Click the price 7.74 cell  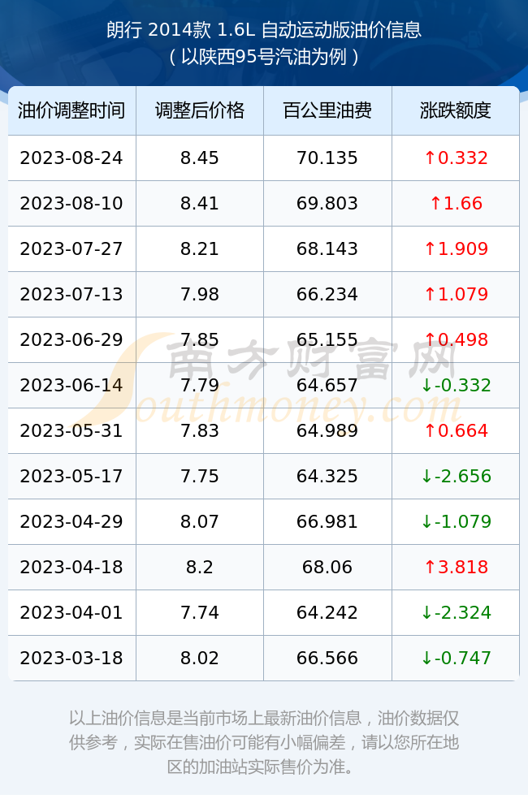coord(200,612)
